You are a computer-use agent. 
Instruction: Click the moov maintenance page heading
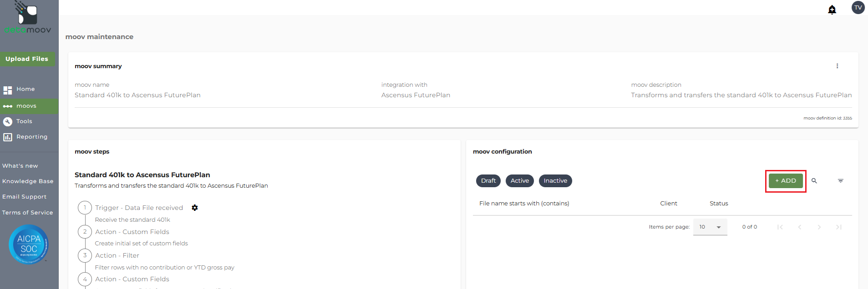pyautogui.click(x=99, y=37)
